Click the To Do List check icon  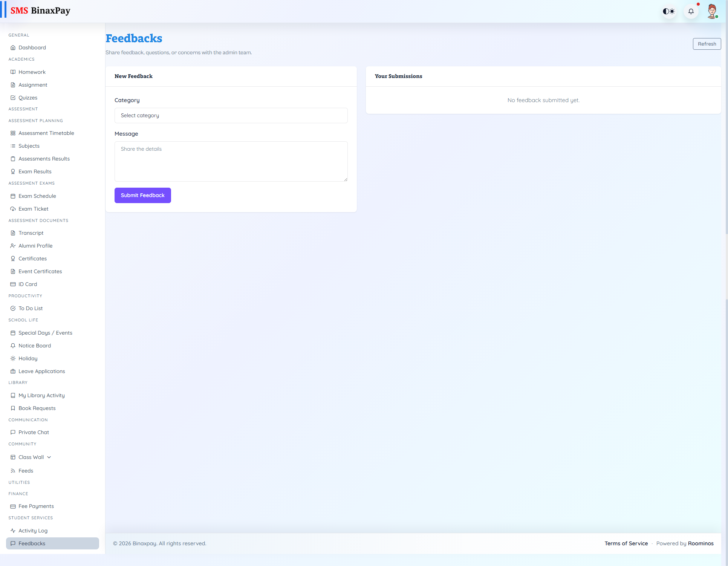[x=13, y=308]
